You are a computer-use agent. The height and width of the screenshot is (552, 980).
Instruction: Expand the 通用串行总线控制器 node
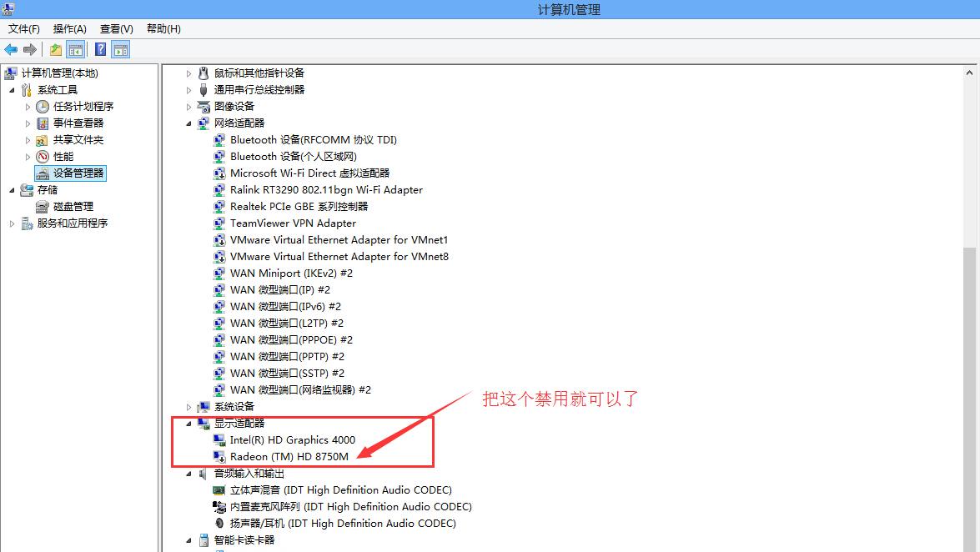188,89
